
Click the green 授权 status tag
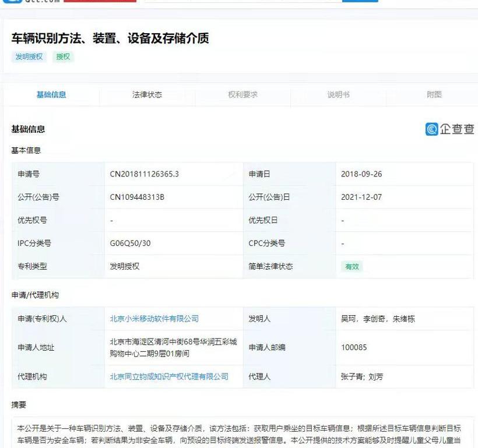click(63, 57)
